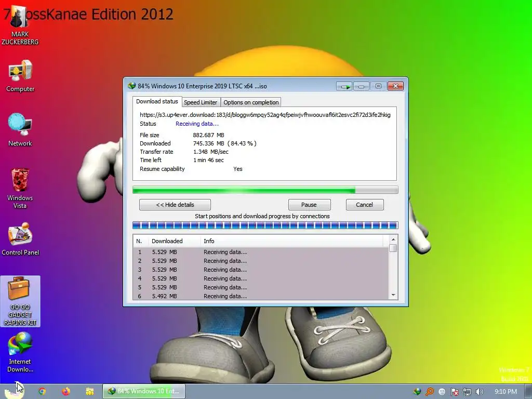Click the green arrow button in the title bar
Screen dimensions: 532x399
click(344, 86)
